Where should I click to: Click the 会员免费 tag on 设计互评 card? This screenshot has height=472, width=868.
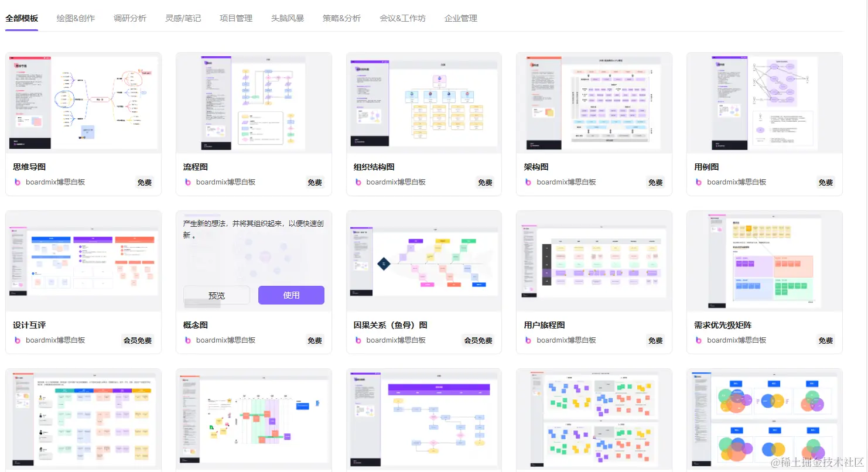pyautogui.click(x=138, y=340)
